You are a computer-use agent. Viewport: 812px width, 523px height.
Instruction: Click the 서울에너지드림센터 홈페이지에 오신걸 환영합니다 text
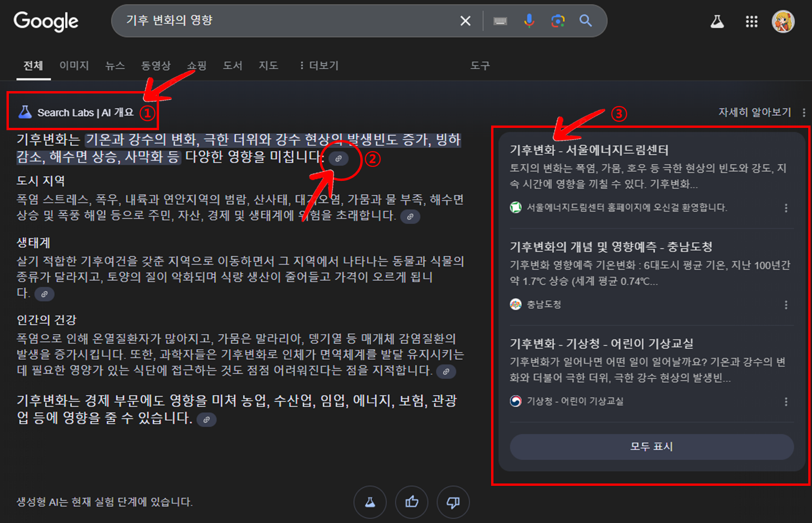click(x=627, y=207)
